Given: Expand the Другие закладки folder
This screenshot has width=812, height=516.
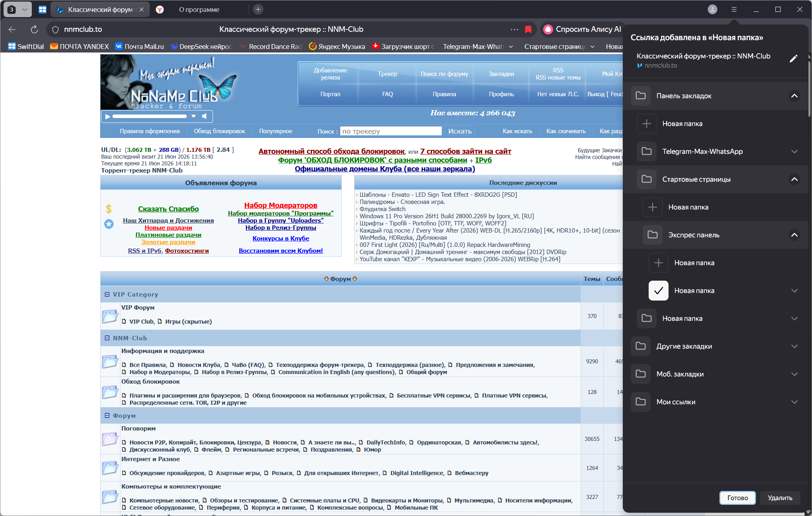Looking at the screenshot, I should [794, 346].
